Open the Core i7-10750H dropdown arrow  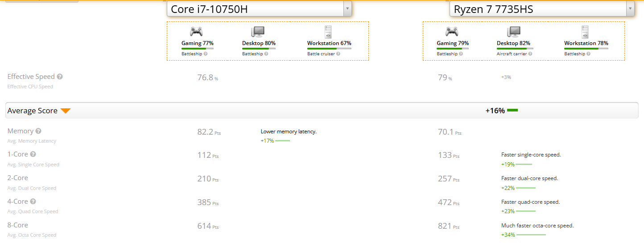[x=347, y=8]
